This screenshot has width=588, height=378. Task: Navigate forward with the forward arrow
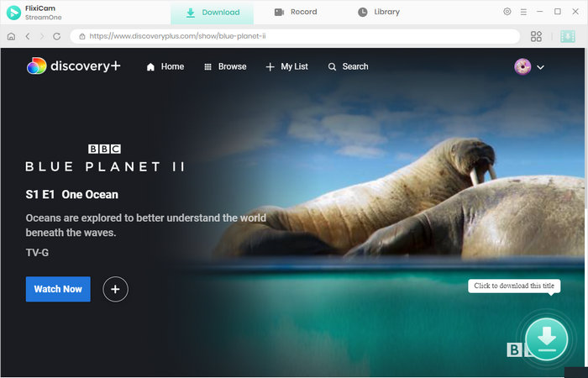[x=42, y=36]
